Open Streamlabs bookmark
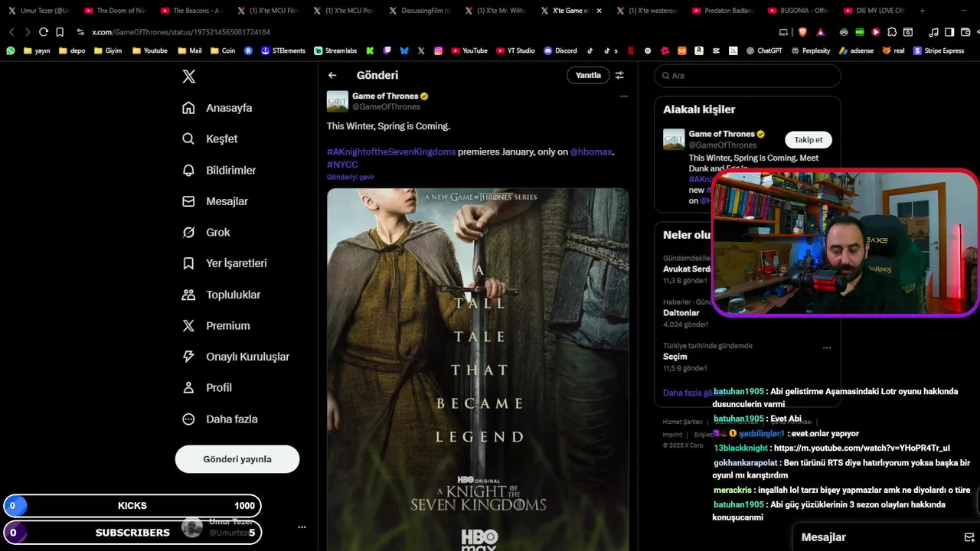The height and width of the screenshot is (551, 980). [335, 51]
